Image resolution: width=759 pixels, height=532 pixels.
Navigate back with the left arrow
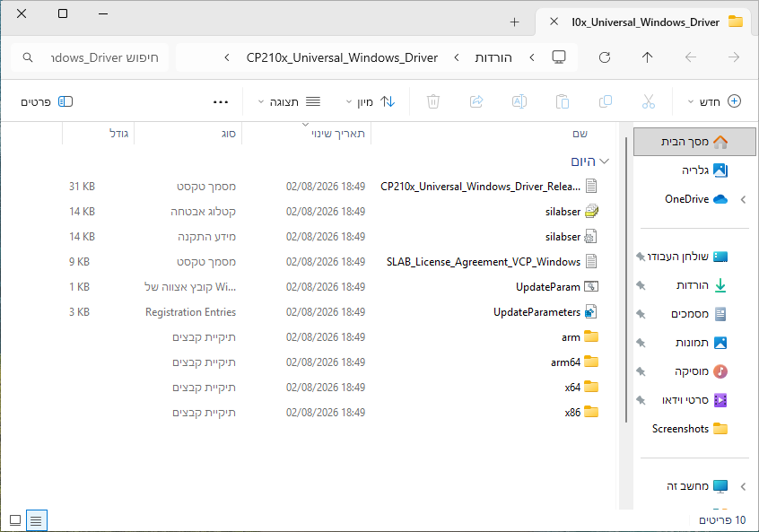click(691, 57)
